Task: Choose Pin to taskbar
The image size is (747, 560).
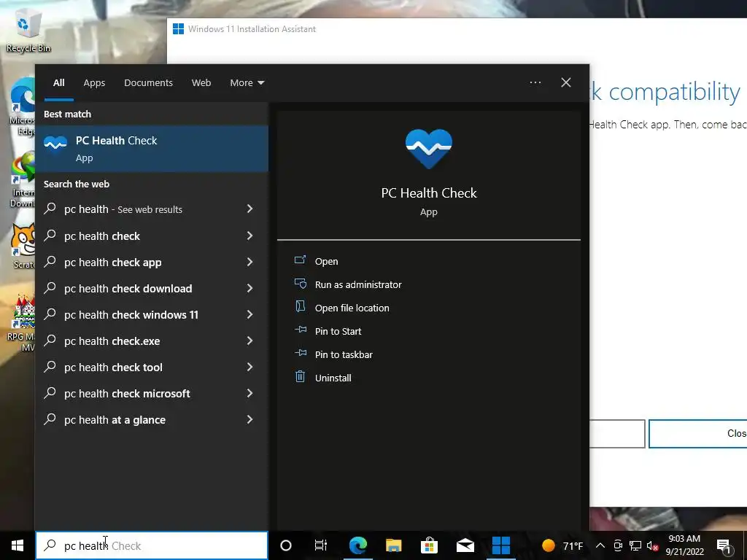Action: (344, 354)
